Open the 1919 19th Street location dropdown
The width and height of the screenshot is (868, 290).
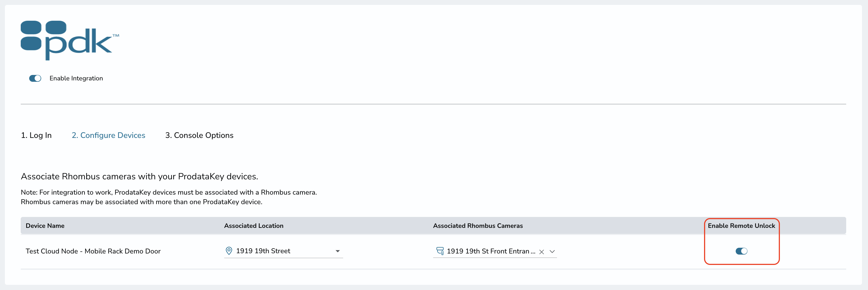[x=283, y=251]
